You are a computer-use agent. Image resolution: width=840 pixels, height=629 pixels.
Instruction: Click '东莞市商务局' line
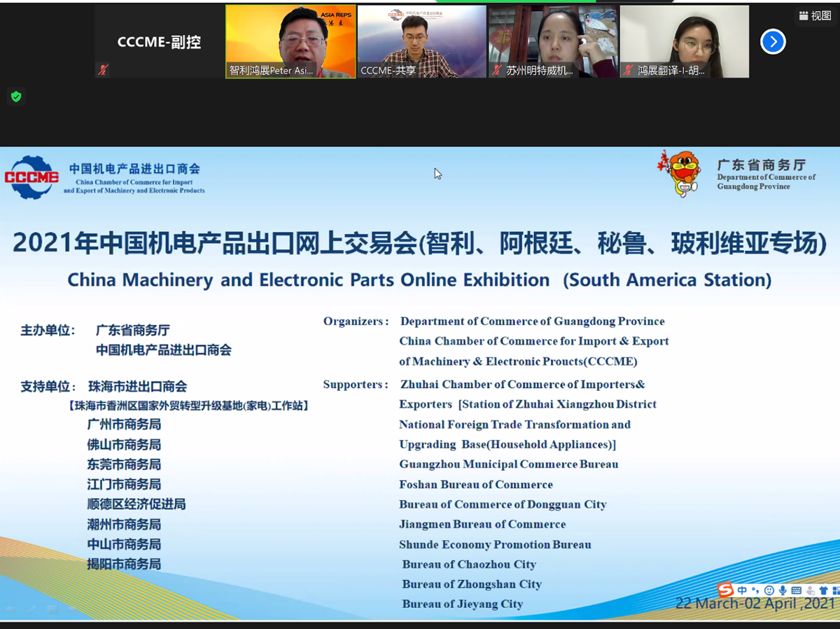[x=124, y=464]
